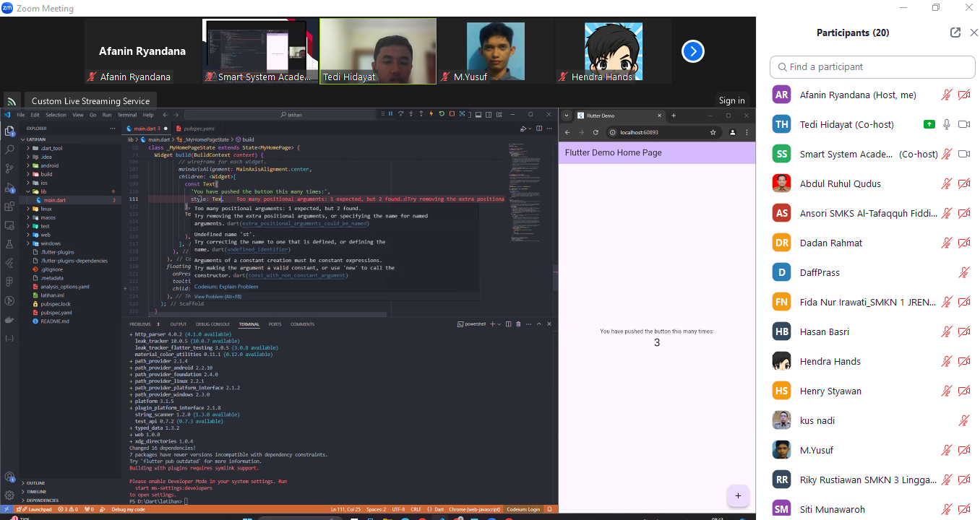Open the VS Code Terminal menu

(x=127, y=115)
